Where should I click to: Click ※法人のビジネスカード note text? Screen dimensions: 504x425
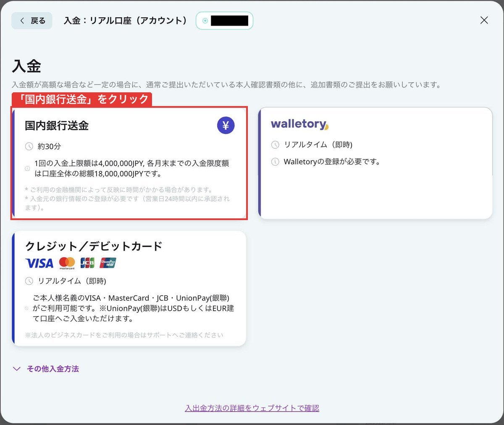click(124, 335)
